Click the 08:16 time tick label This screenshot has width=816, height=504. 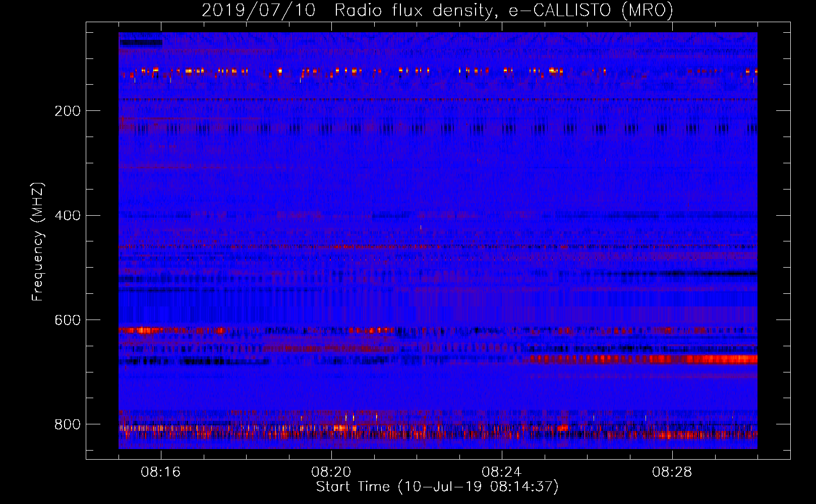(161, 472)
